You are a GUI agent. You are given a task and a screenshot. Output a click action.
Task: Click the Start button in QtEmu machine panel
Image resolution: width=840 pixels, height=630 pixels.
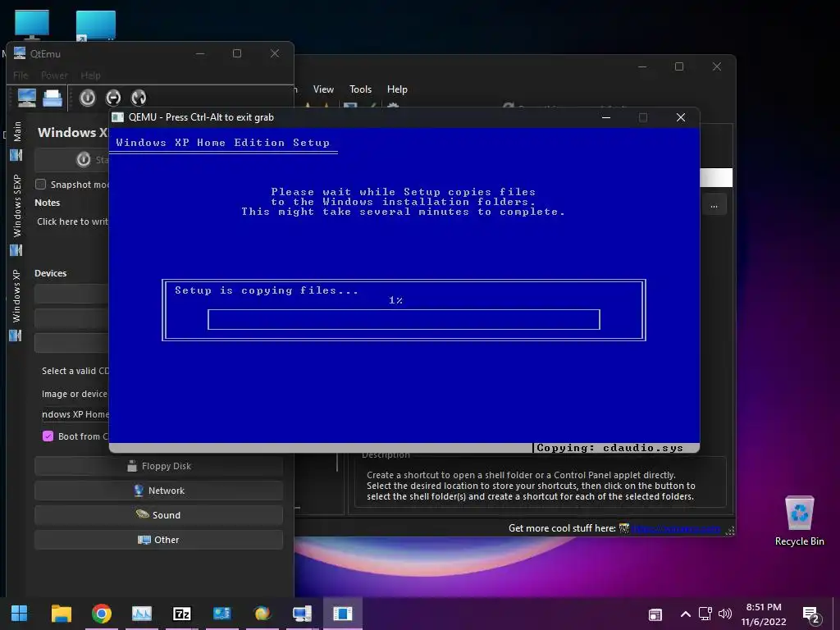tap(72, 160)
